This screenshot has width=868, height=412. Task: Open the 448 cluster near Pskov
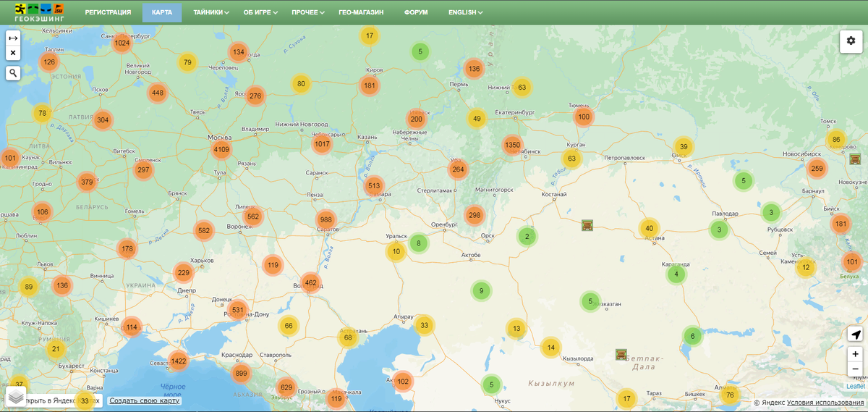click(x=158, y=93)
